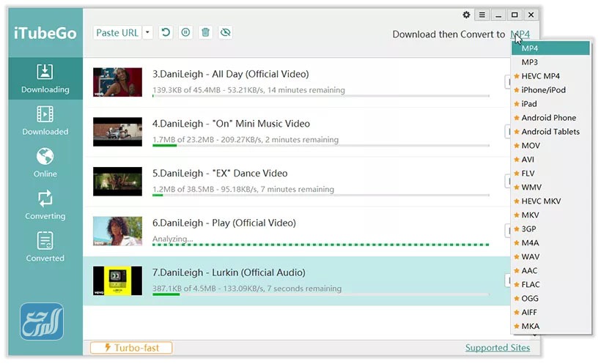Open the Downloading section in sidebar
This screenshot has height=364, width=601.
pos(45,79)
